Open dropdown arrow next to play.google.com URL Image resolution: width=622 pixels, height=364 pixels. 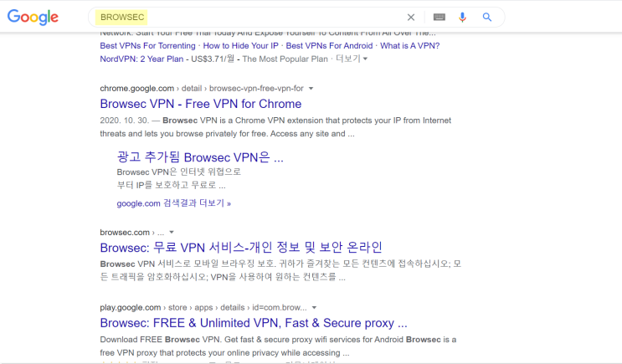[314, 308]
